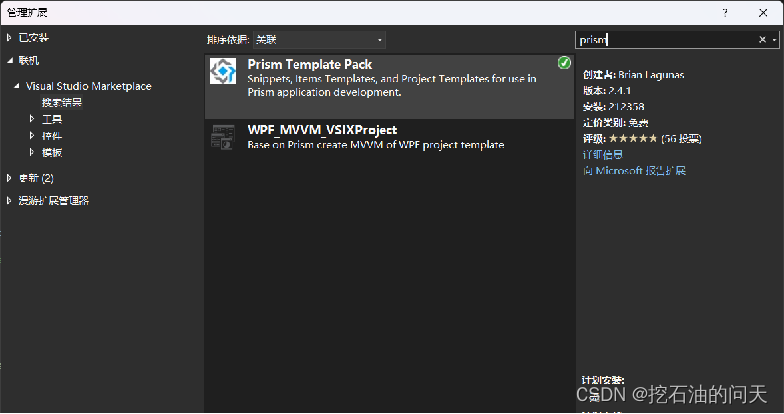Expand the 漫游扩展管理器 node
The height and width of the screenshot is (414, 784).
9,200
